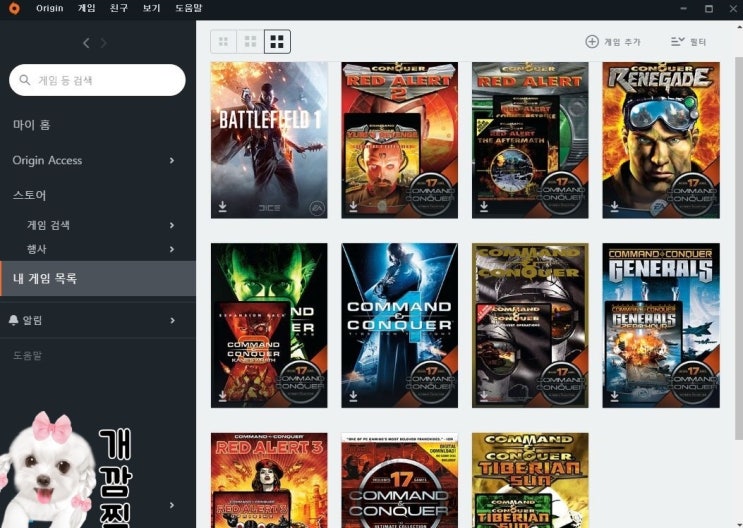743x528 pixels.
Task: Go forward with the right arrow
Action: pos(103,43)
